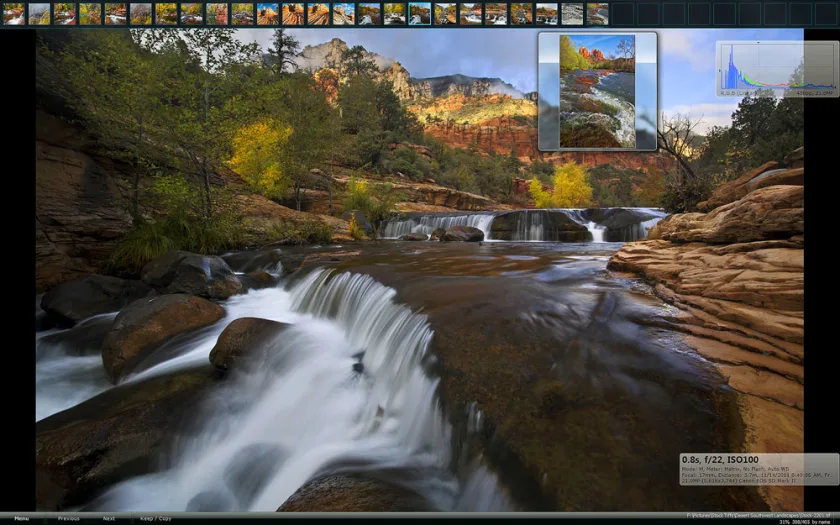
Task: Select the highlighted current thumbnail in filmstrip
Action: click(x=419, y=14)
